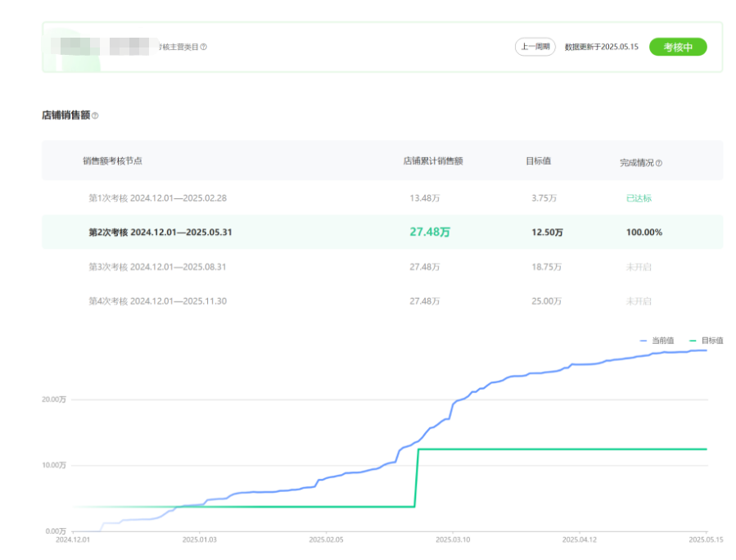Toggle 目标值 series via legend label
Image resolution: width=736 pixels, height=560 pixels.
tap(712, 340)
